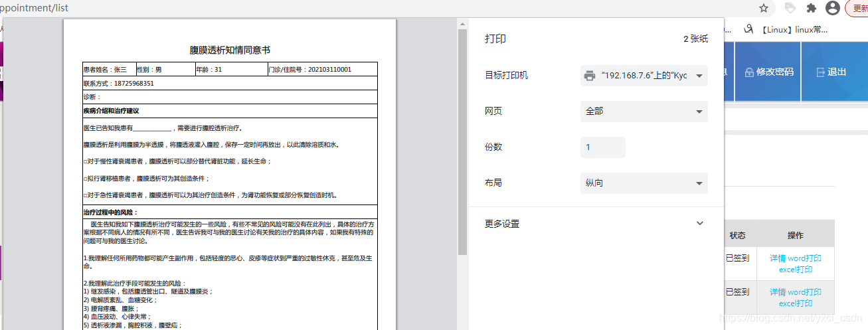
Task: Click the 退出 logout icon
Action: (x=820, y=72)
